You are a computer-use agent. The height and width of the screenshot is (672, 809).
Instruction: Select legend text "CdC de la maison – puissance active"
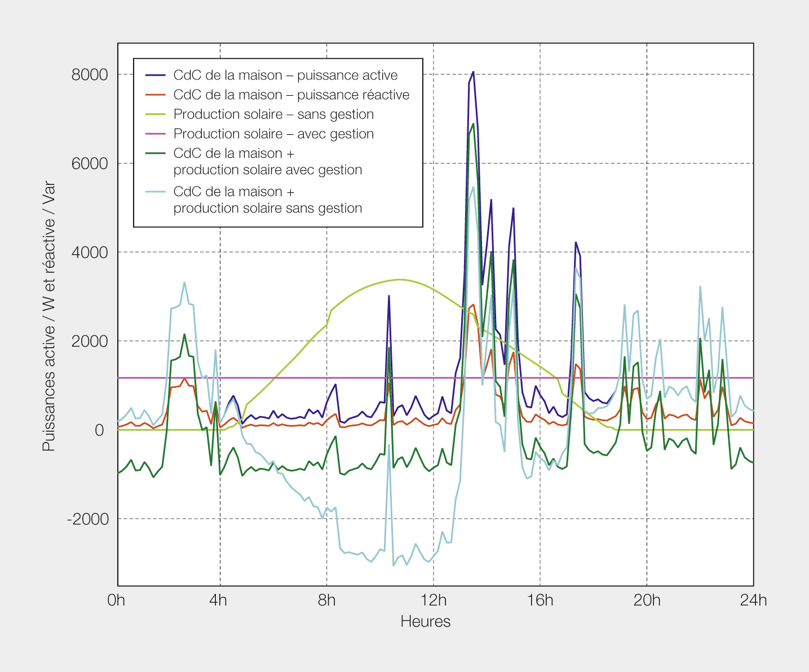[285, 75]
